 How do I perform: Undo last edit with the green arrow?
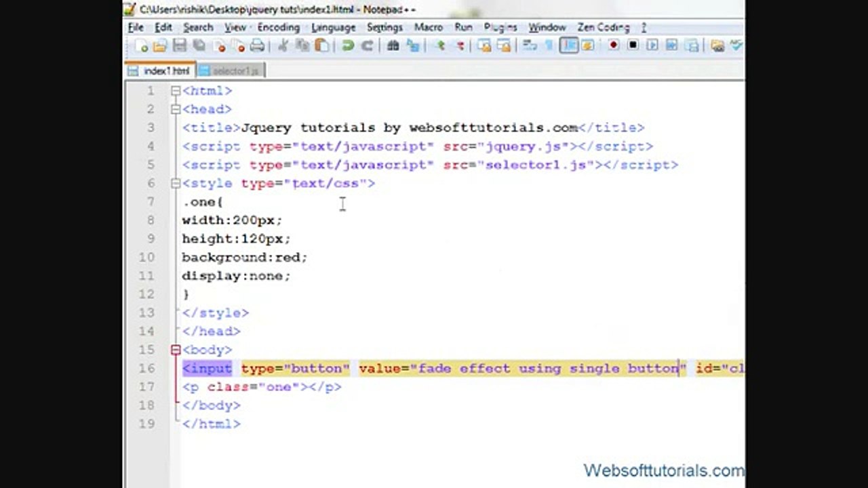pos(348,46)
